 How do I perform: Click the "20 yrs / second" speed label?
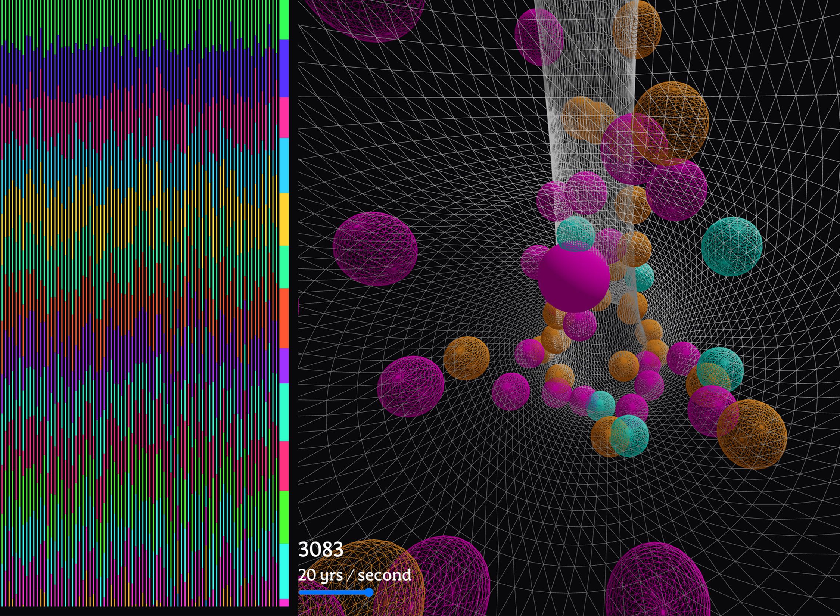pos(355,575)
